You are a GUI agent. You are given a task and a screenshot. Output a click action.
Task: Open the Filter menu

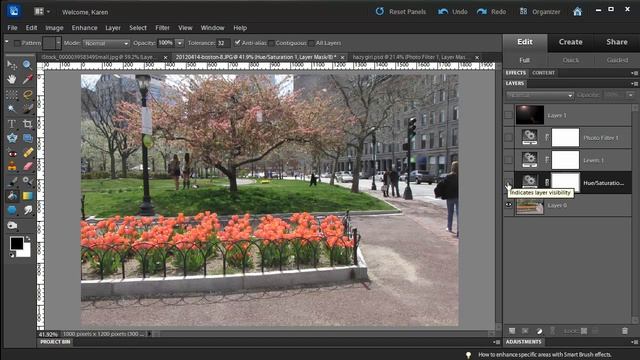point(162,28)
